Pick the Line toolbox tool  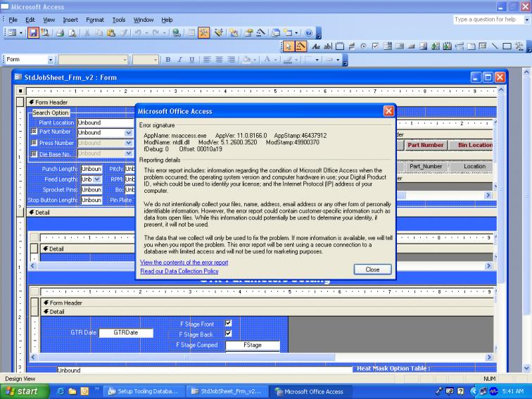click(495, 46)
